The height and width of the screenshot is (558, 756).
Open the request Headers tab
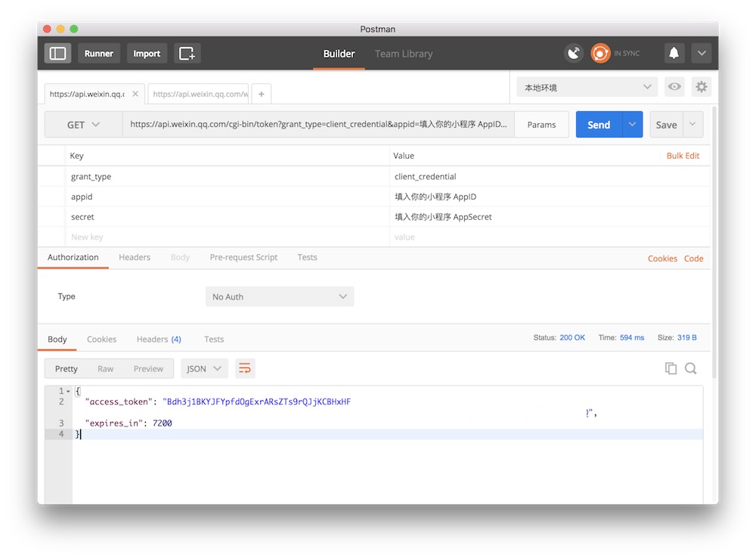(135, 258)
